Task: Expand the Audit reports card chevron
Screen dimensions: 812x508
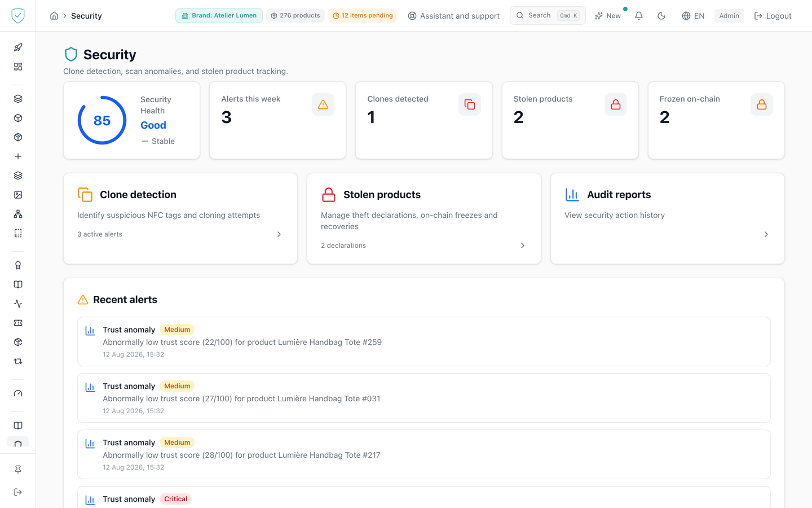Action: pos(766,234)
